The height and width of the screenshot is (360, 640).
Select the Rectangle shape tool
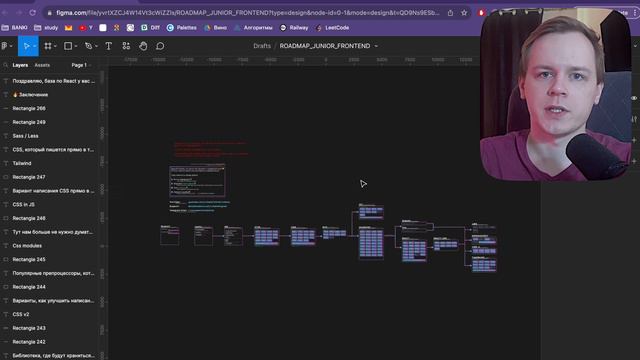(68, 46)
